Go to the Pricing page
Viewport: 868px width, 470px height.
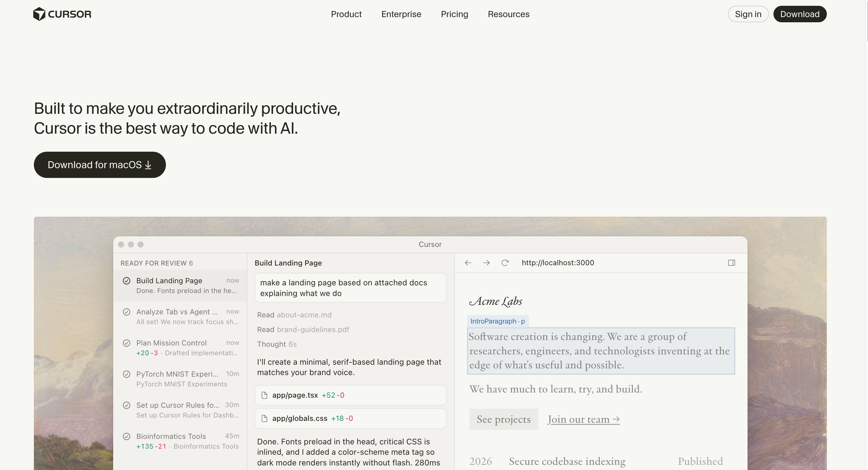[x=454, y=14]
